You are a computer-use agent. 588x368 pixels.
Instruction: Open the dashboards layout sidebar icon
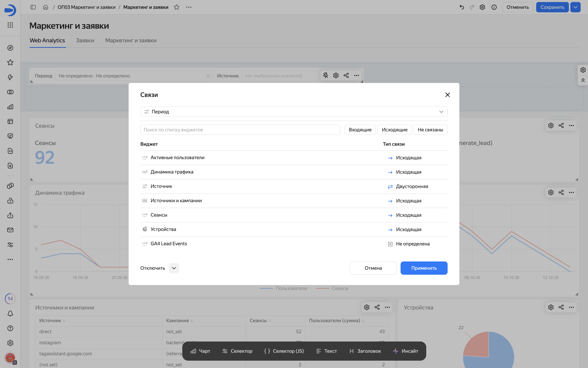10,121
